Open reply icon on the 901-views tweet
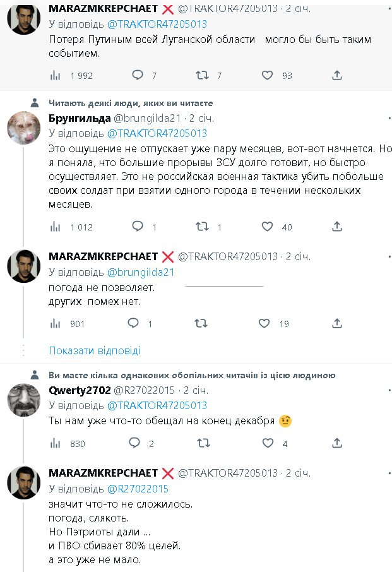 (x=133, y=323)
